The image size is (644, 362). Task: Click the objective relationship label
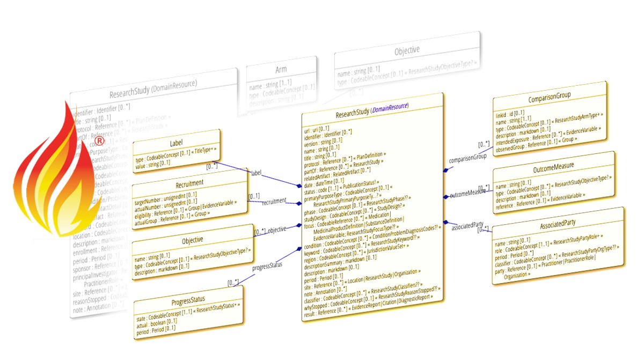pos(276,228)
